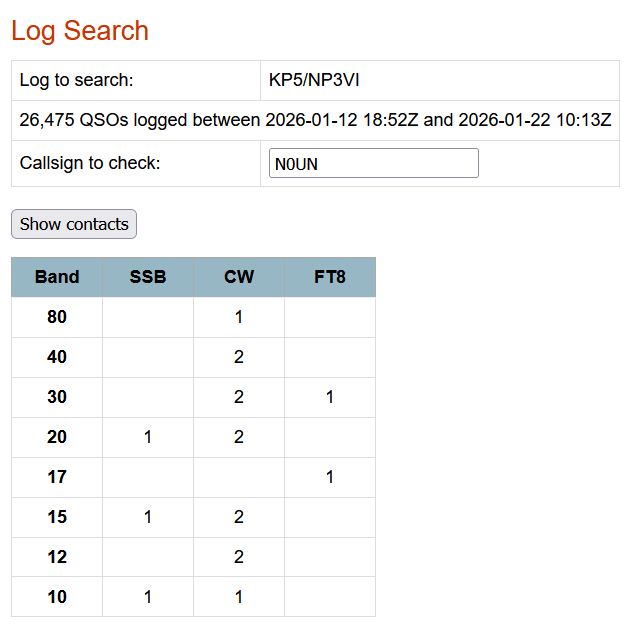
Task: Select the 17 band row label
Action: 57,477
